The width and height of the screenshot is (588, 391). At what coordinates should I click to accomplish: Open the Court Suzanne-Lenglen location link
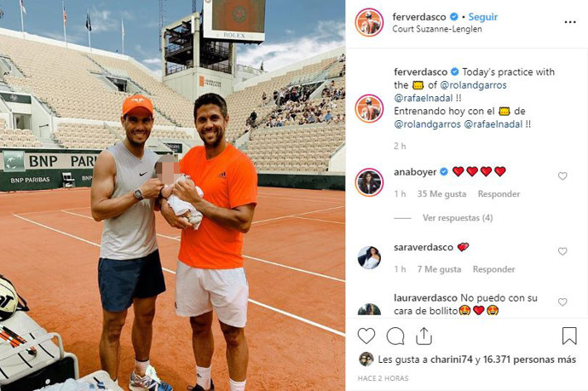437,29
